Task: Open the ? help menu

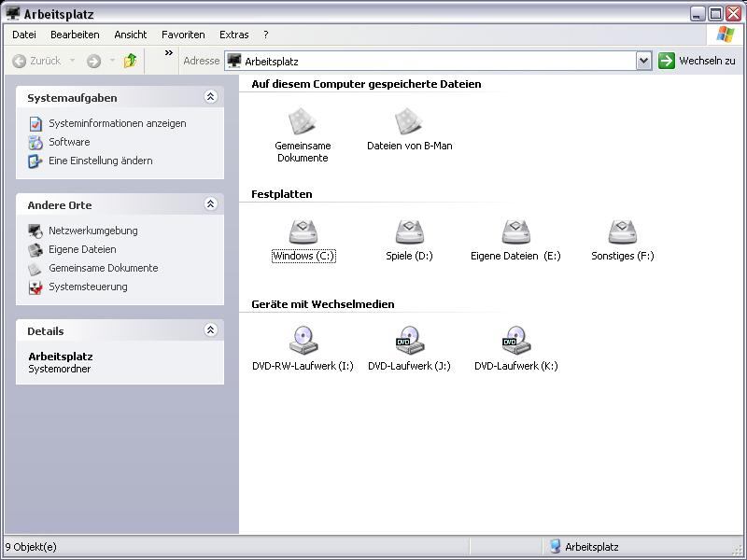Action: tap(266, 35)
